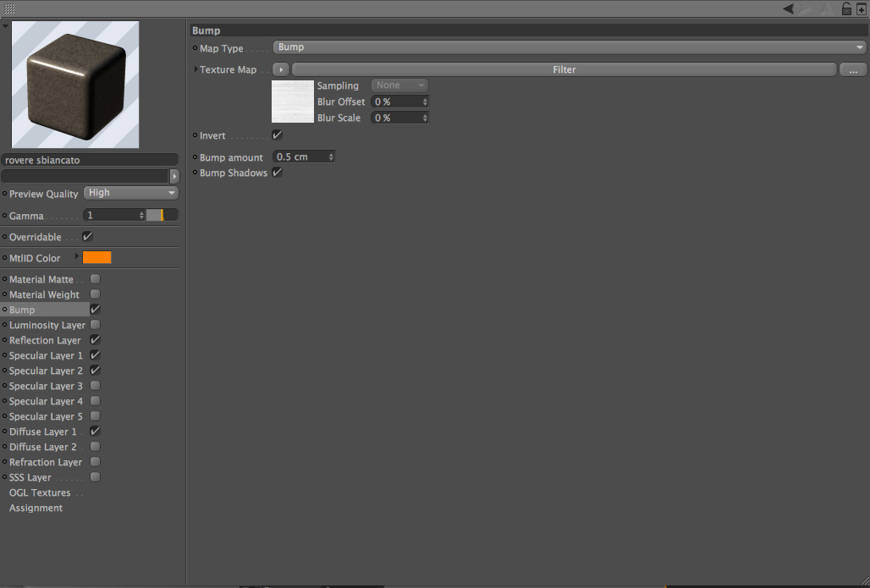The image size is (870, 588).
Task: Select the Luminosity Layer channel
Action: point(47,325)
